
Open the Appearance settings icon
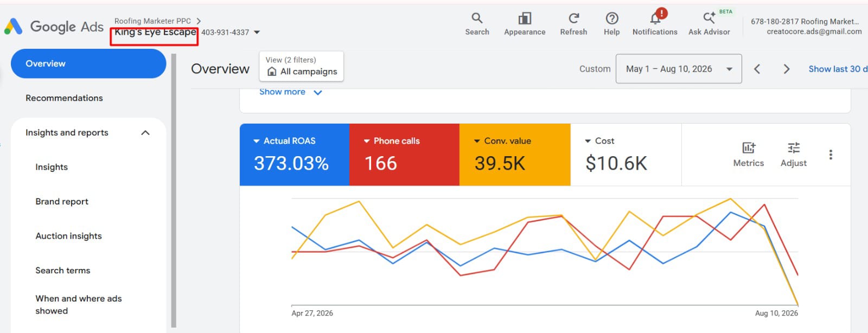click(x=525, y=18)
